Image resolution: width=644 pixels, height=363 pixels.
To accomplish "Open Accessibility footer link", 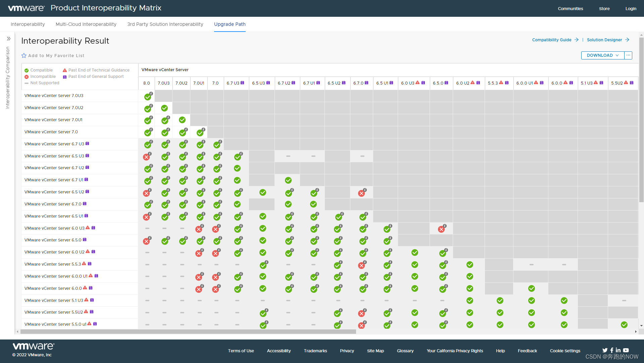I will tap(279, 351).
